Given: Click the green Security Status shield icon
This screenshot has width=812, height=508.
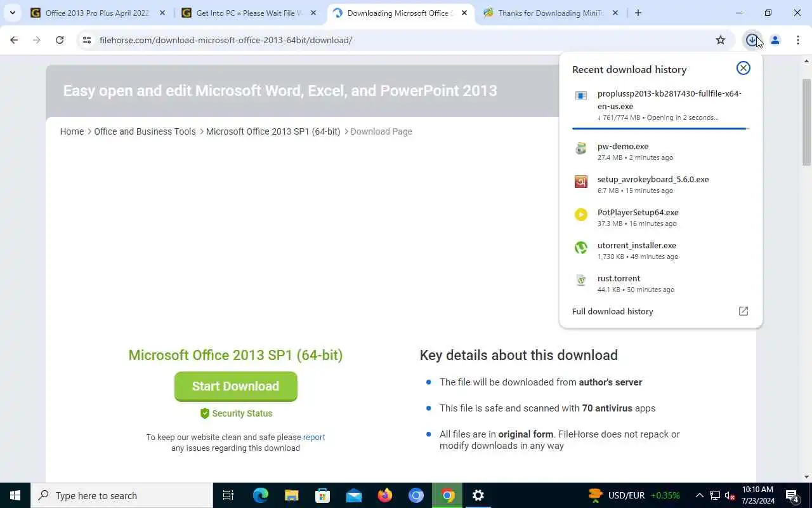Looking at the screenshot, I should [204, 413].
